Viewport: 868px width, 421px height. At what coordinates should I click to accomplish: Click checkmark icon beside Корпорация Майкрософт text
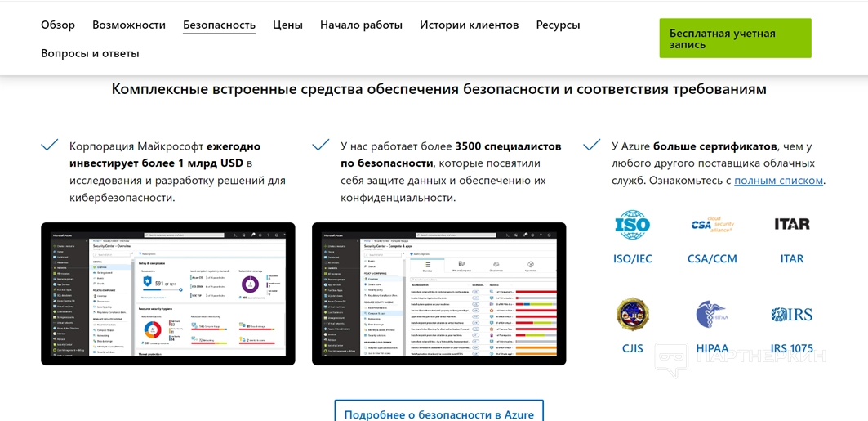(x=50, y=146)
